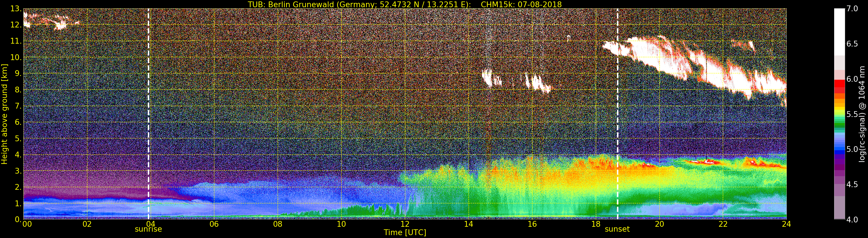Screen dimensions: 868x238
Task: Click the '10' tick on the time axis
Action: [x=341, y=224]
